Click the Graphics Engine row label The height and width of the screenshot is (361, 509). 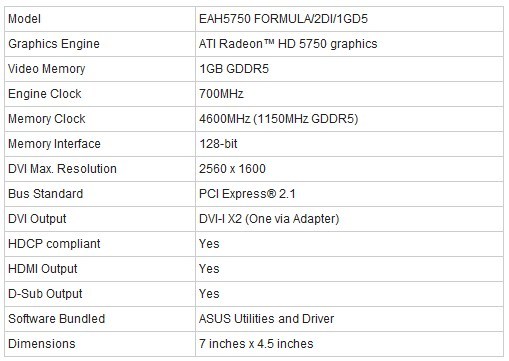[54, 44]
